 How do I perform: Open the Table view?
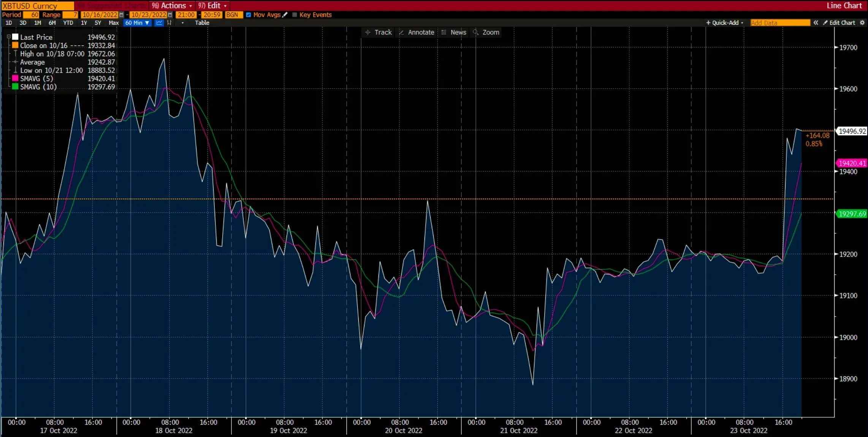(x=202, y=23)
